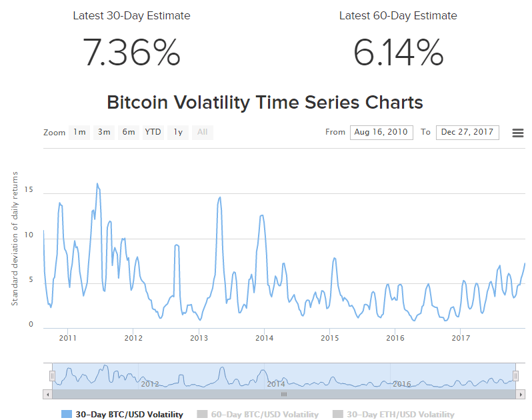Click the 2011 peak on the volatility line
The height and width of the screenshot is (420, 532).
tap(97, 183)
